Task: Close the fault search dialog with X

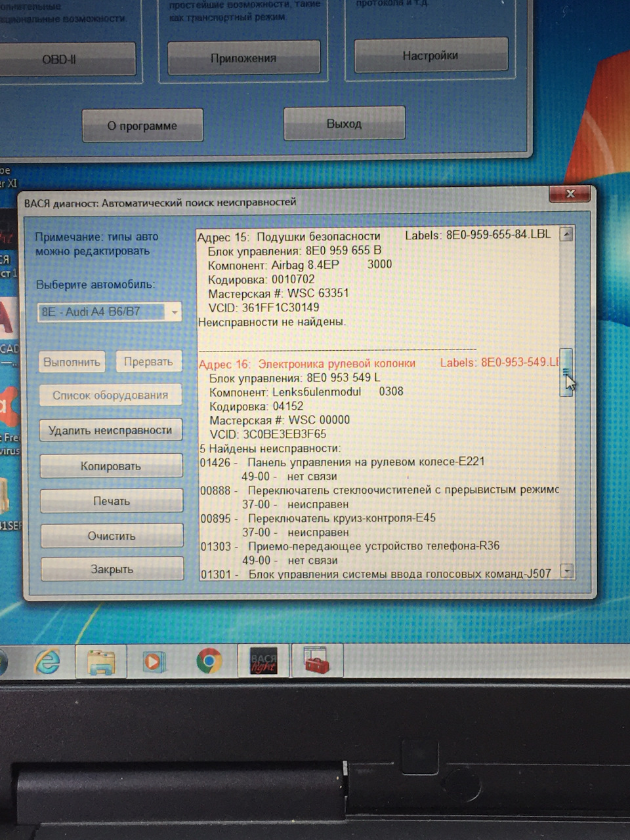Action: coord(570,193)
